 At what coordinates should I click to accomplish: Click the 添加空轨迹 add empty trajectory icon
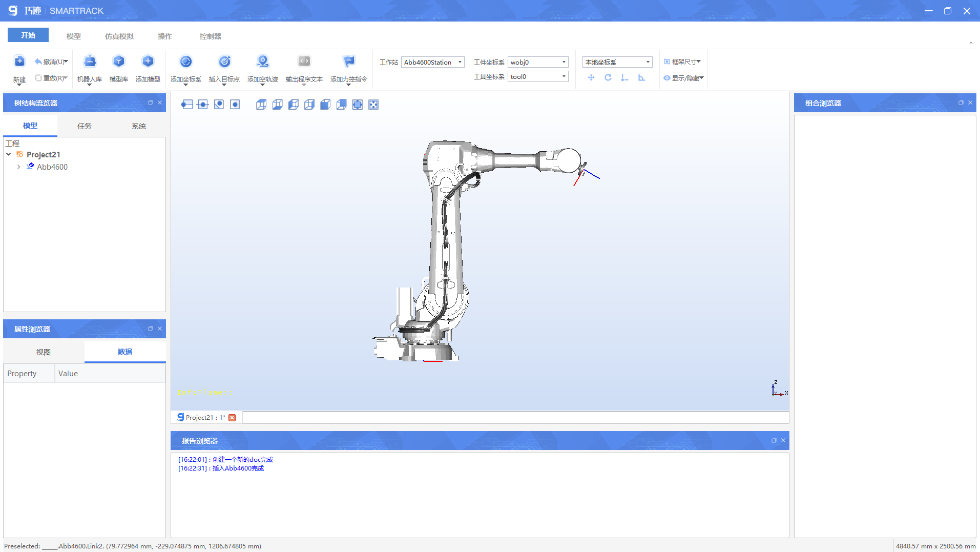point(263,62)
